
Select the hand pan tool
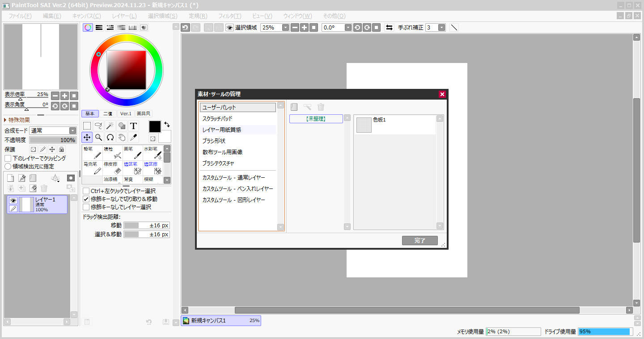pos(122,137)
